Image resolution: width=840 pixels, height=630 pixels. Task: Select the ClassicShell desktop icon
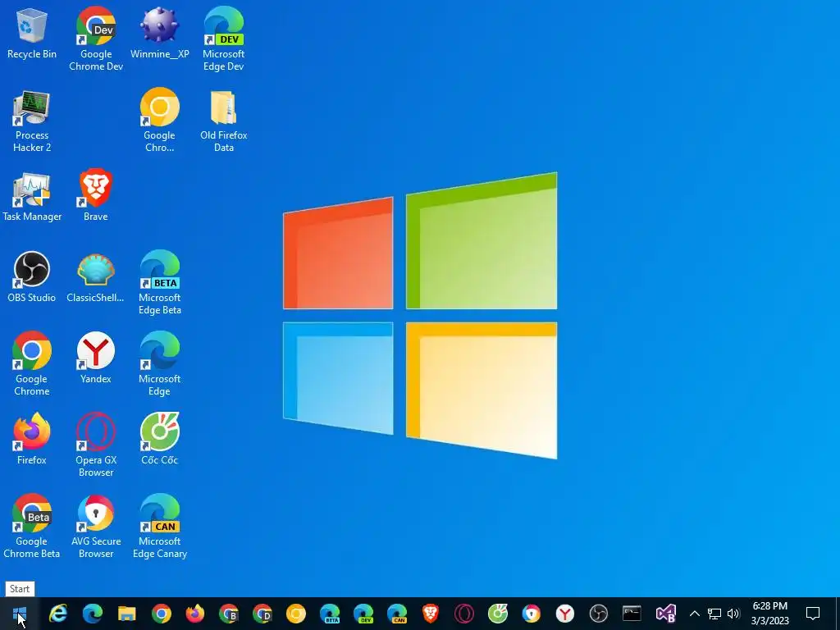tap(96, 277)
